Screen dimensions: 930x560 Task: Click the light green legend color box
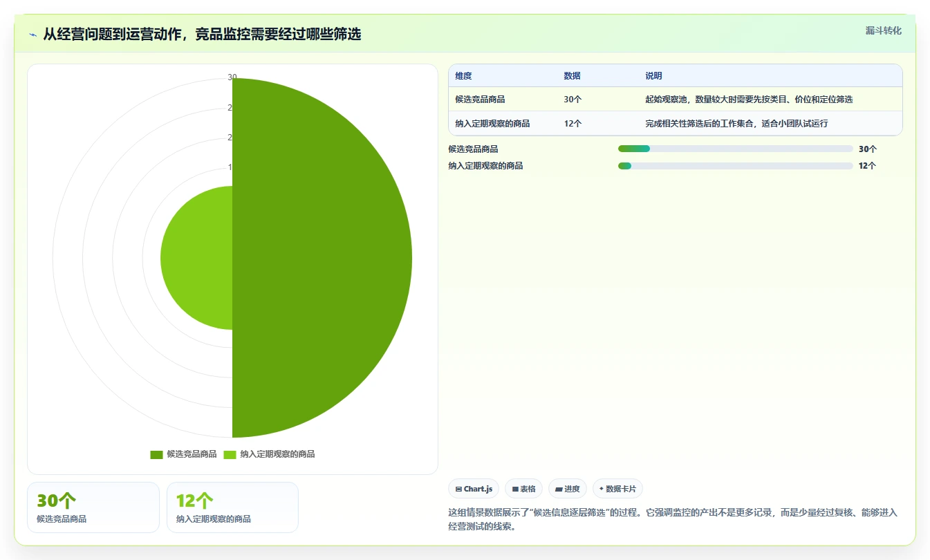click(230, 454)
